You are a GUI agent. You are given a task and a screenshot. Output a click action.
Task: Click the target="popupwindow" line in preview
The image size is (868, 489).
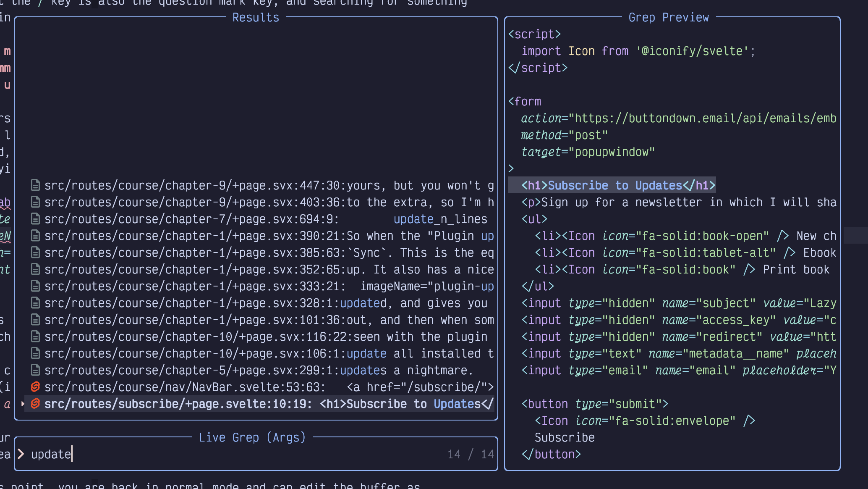pyautogui.click(x=588, y=152)
